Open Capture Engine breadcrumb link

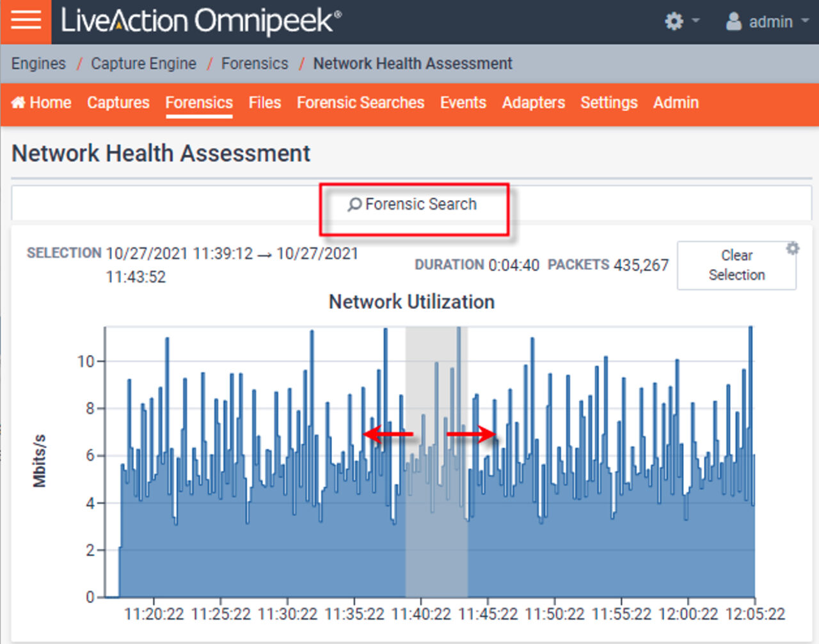pos(143,63)
